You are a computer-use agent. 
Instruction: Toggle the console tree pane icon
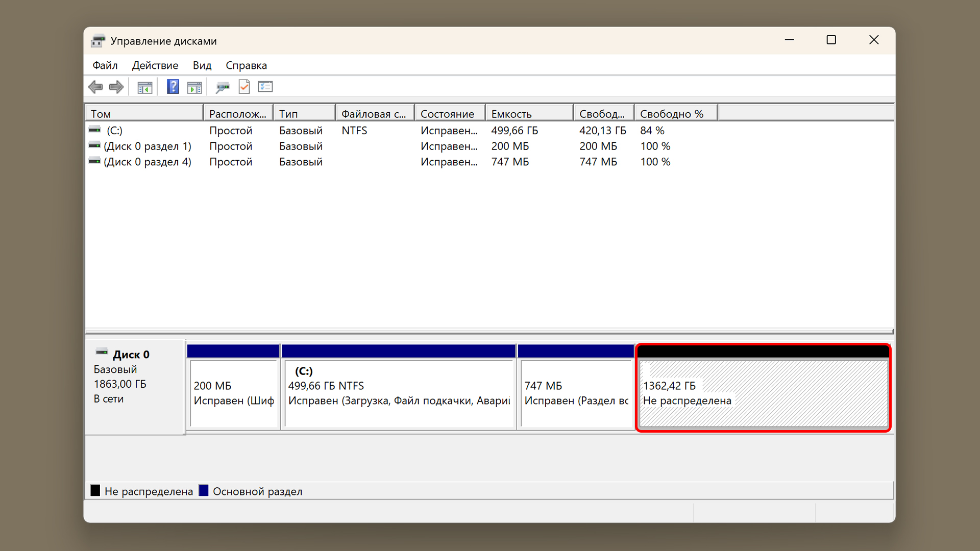[x=145, y=87]
